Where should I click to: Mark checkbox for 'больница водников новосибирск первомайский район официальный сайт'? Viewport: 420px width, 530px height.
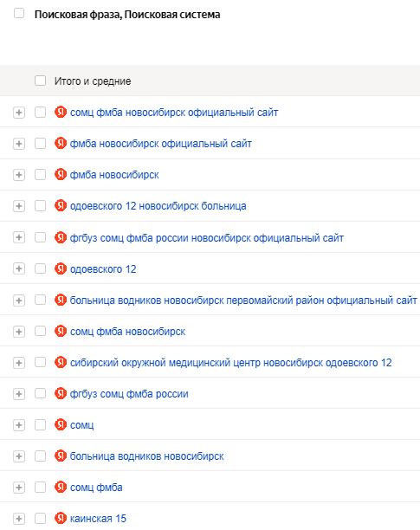point(40,300)
